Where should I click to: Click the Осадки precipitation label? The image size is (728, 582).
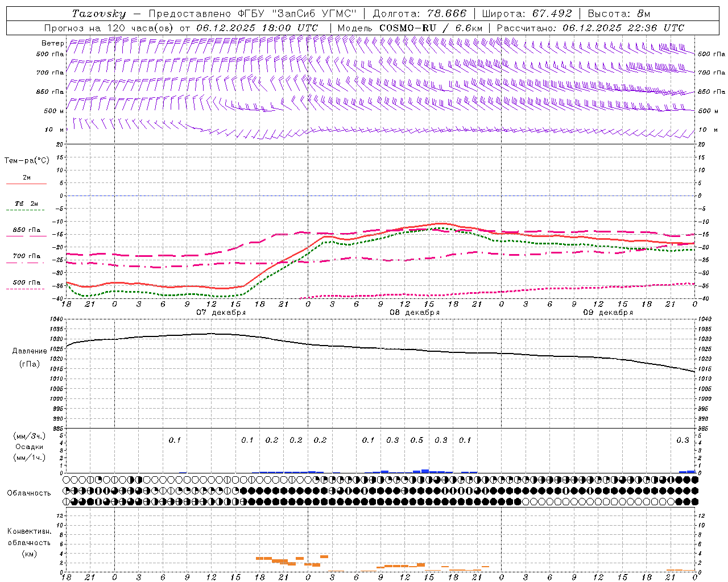pos(30,447)
